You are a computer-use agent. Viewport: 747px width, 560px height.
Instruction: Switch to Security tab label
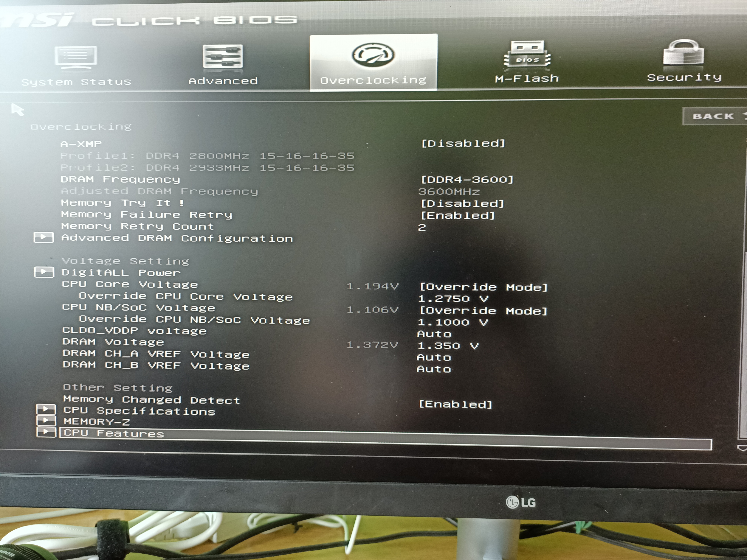(684, 77)
